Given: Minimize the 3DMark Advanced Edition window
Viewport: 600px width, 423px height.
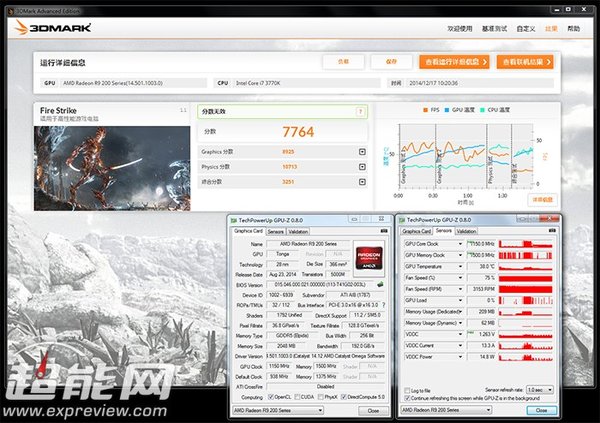Looking at the screenshot, I should 557,10.
